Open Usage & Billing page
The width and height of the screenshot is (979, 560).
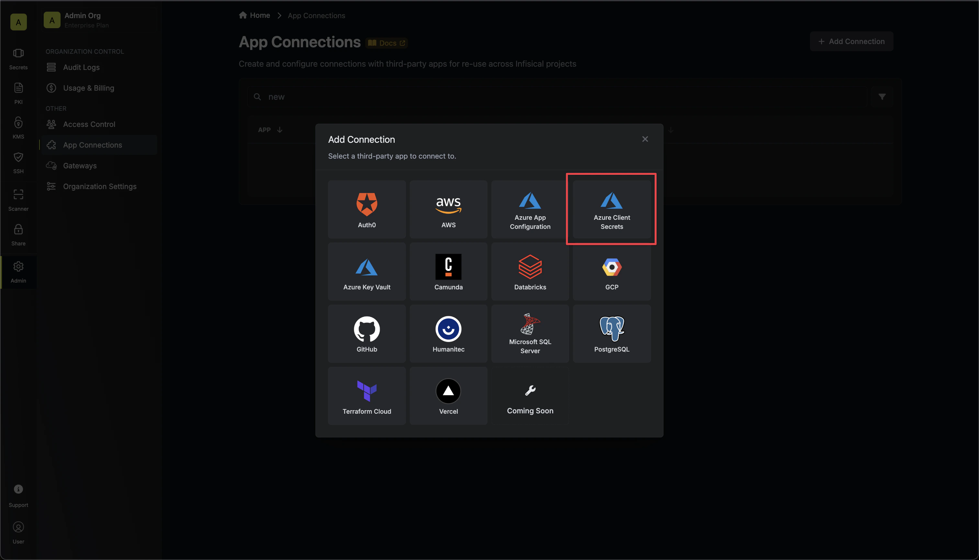(x=99, y=88)
